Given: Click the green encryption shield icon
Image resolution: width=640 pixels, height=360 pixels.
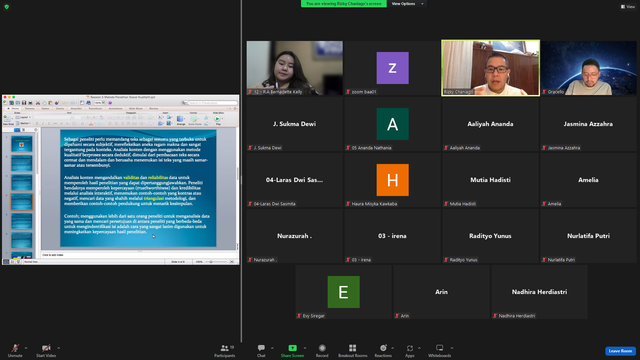Looking at the screenshot, I should [7, 7].
